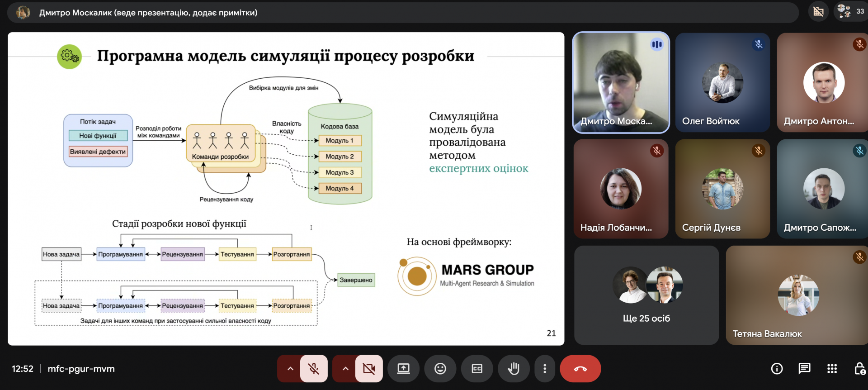Unmute the microphone
The width and height of the screenshot is (868, 390).
pos(314,369)
